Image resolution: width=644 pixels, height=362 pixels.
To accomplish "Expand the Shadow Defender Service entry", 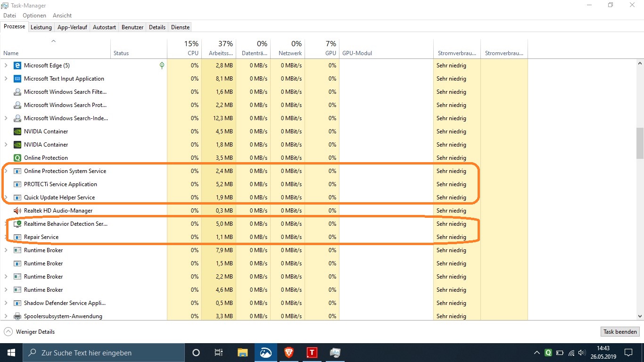I will click(6, 303).
